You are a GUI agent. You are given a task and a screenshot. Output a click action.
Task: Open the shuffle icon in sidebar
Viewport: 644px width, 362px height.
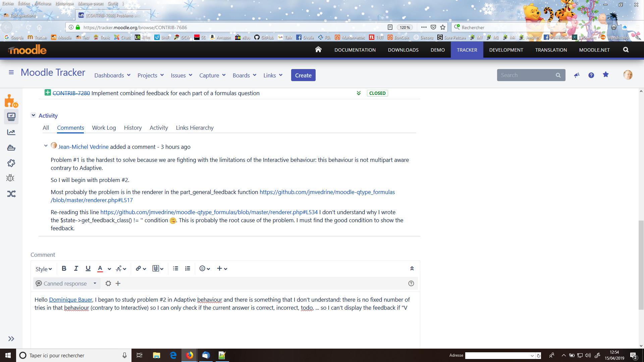(x=11, y=194)
